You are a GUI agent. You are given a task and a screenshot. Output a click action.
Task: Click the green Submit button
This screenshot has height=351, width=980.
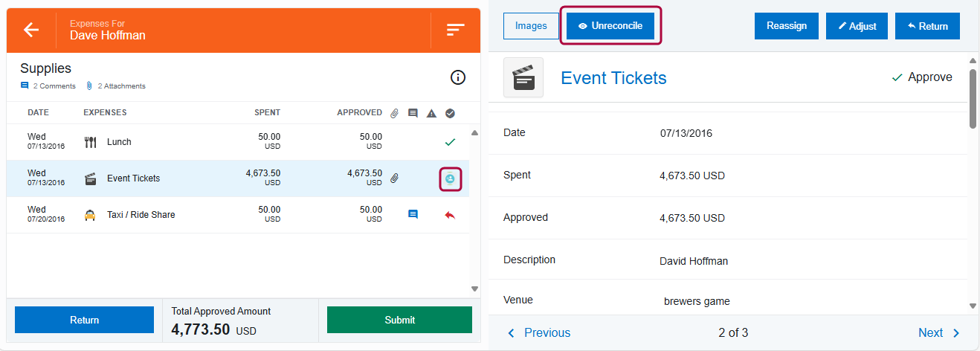tap(399, 320)
